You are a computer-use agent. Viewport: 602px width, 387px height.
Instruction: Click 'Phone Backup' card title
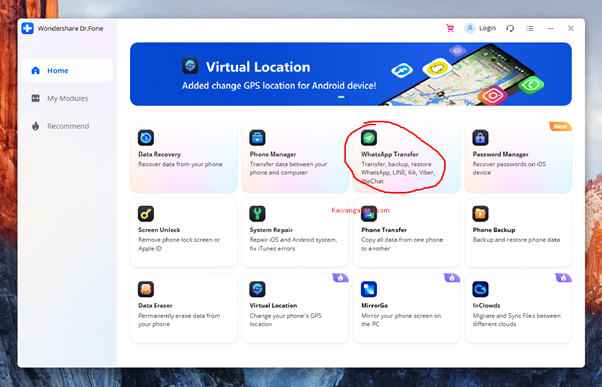494,230
